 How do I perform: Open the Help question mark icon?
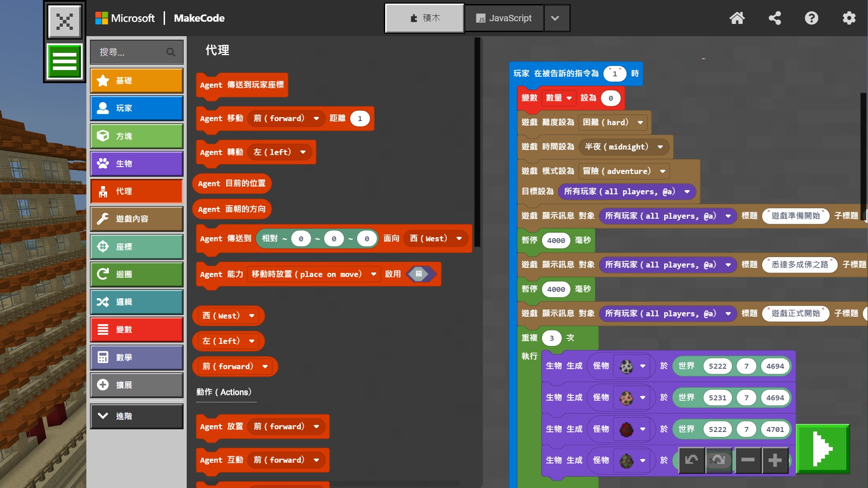(811, 18)
